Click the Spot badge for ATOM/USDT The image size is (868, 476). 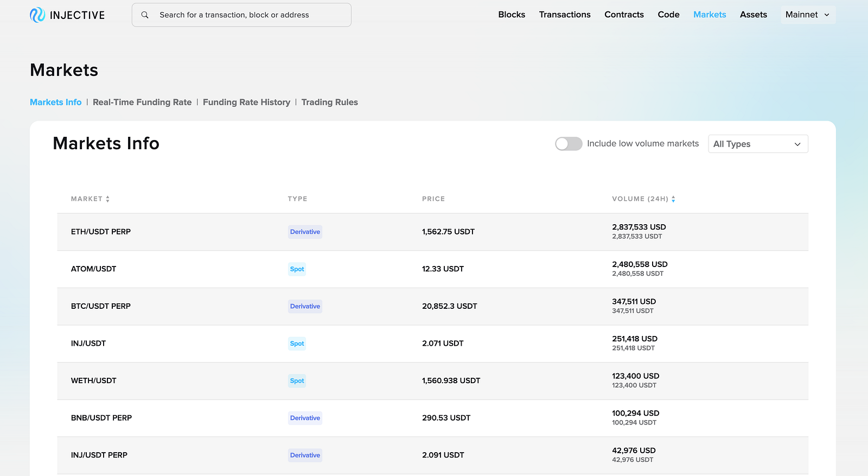297,269
